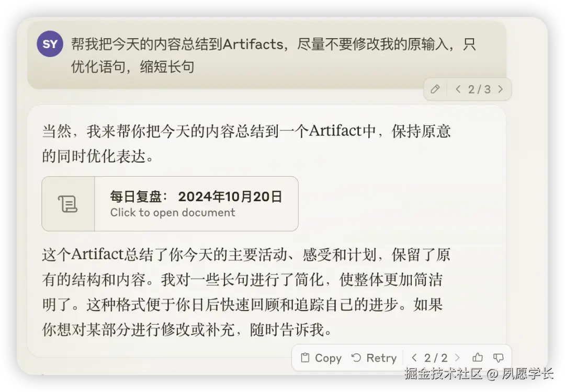Retry generating the response
Screen dimensions: 565x392
tap(374, 358)
